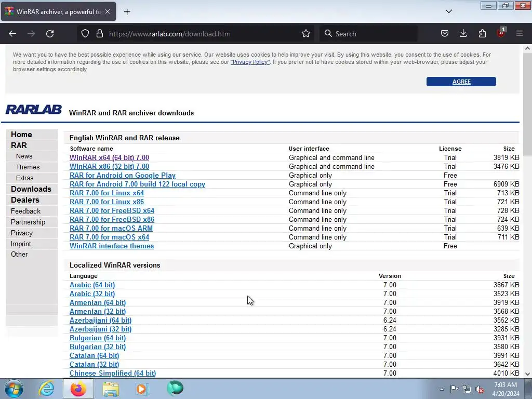The image size is (532, 399).
Task: List all tabs with the dropdown chevron
Action: click(x=448, y=11)
